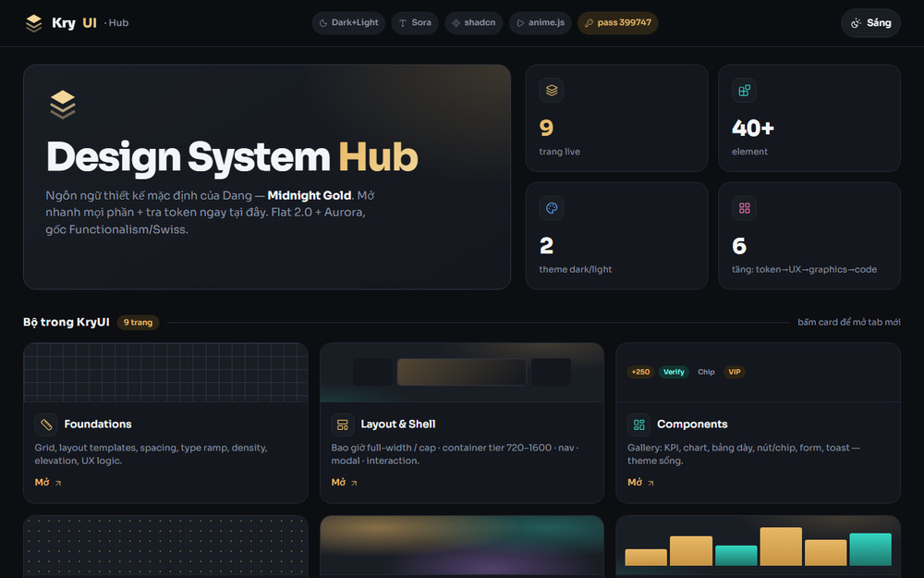The image size is (924, 578).
Task: Open the Layout & Shell Mở link
Action: (x=344, y=483)
